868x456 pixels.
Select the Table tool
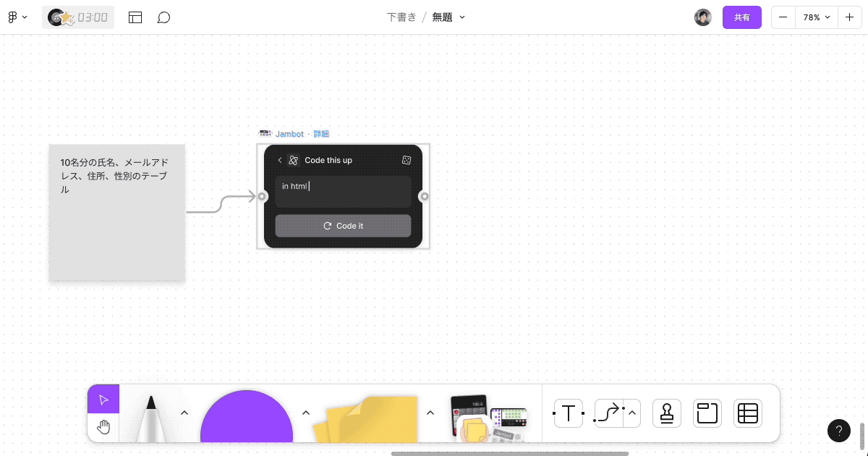point(747,413)
